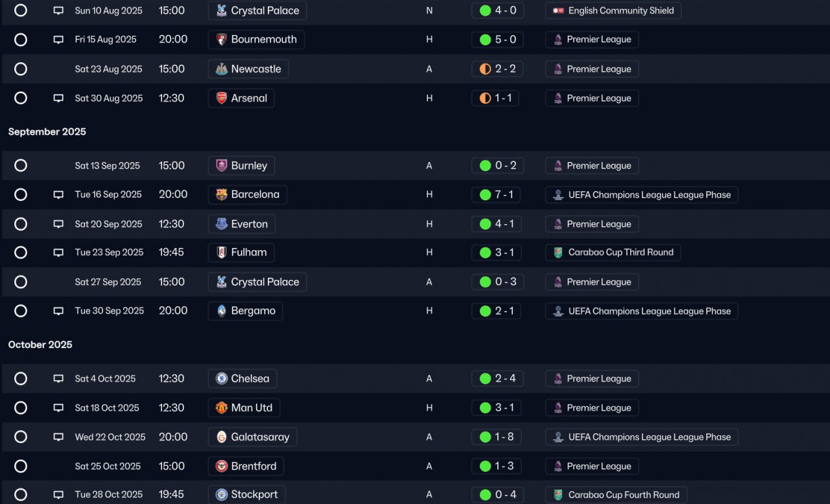The height and width of the screenshot is (504, 830).
Task: Select the radio circle for Brentford fixture
Action: [21, 466]
